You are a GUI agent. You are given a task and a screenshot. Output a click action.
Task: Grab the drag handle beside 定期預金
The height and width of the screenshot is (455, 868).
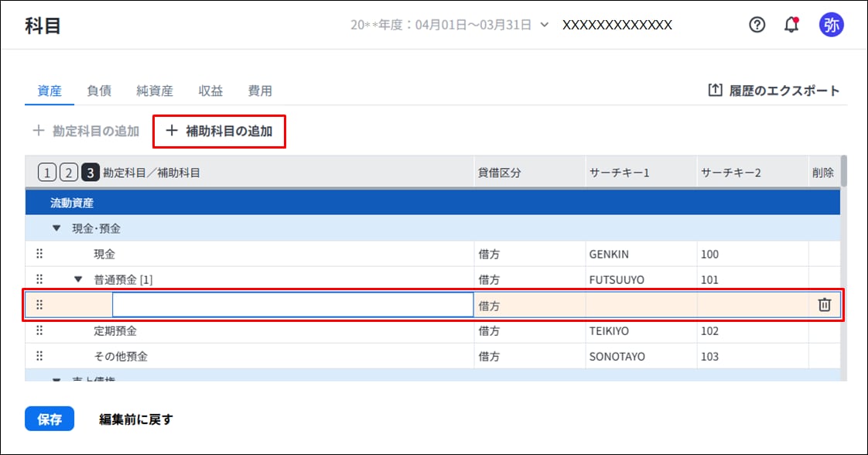tap(39, 330)
